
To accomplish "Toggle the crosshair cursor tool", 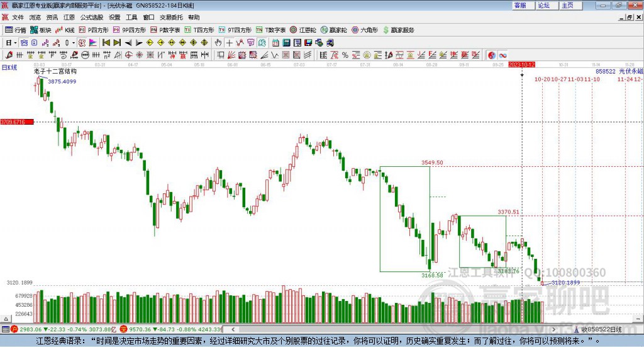I will (229, 43).
